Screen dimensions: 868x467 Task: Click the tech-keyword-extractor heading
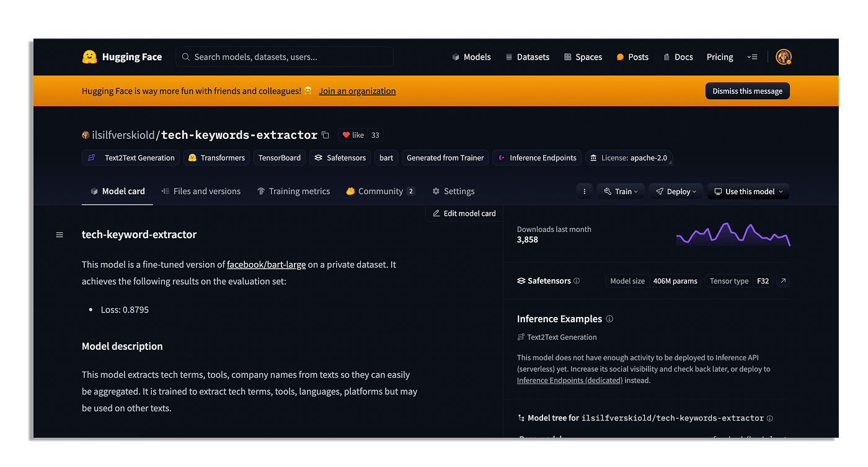pyautogui.click(x=139, y=235)
